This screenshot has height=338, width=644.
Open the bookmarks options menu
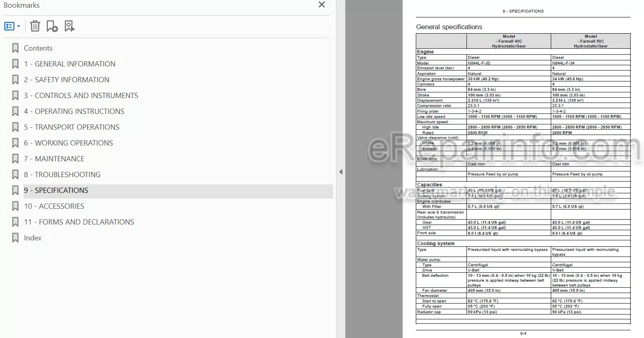pyautogui.click(x=12, y=26)
